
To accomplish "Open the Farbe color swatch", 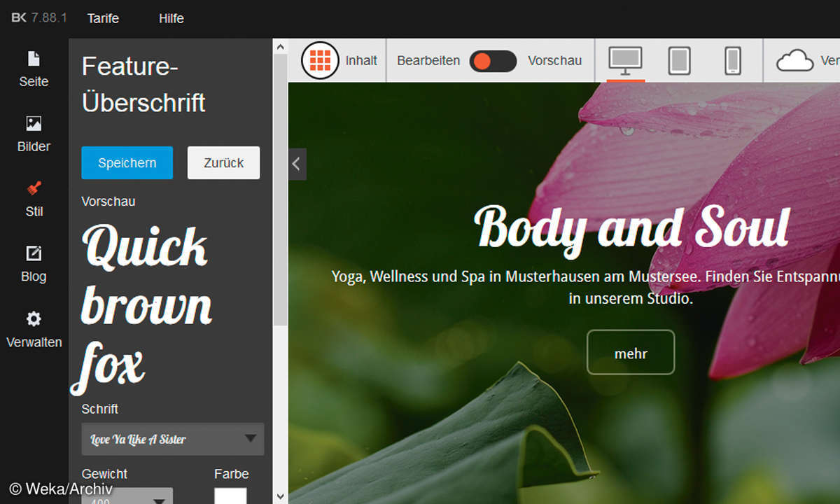I will click(x=230, y=496).
